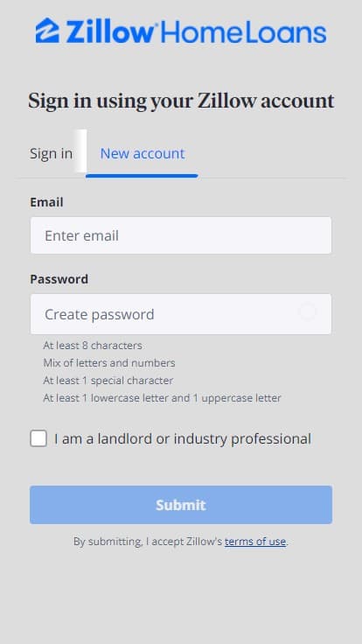Click the blue underline beneath New account
Screen dimensions: 362x644
[142, 176]
